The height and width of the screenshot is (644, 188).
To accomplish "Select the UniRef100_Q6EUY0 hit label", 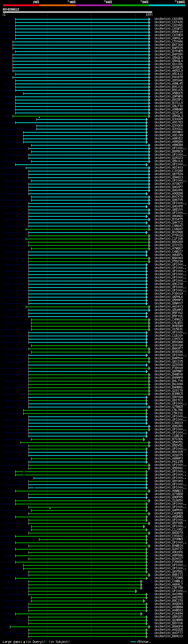I will tap(169, 210).
